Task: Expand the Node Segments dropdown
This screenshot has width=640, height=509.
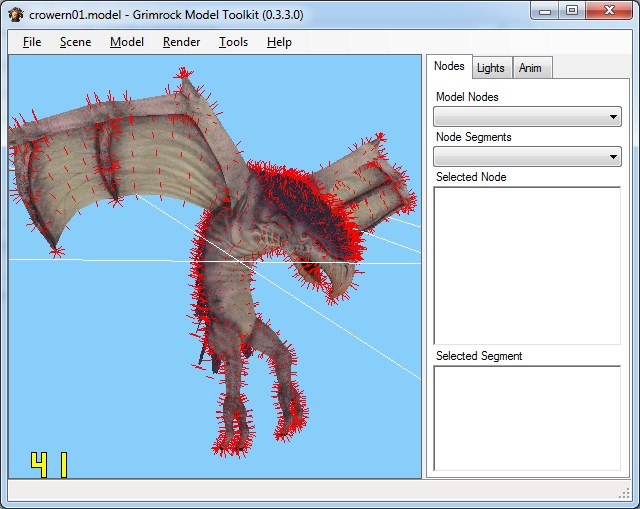Action: [527, 157]
